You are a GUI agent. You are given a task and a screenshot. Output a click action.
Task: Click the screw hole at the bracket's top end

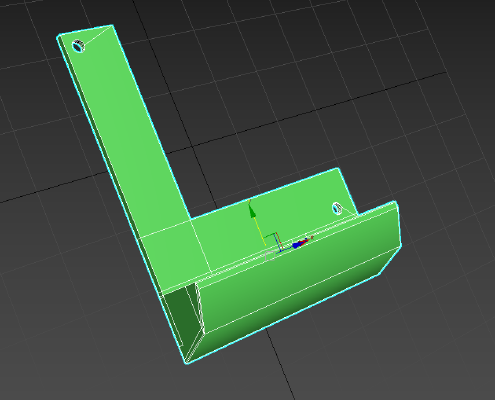(x=78, y=46)
